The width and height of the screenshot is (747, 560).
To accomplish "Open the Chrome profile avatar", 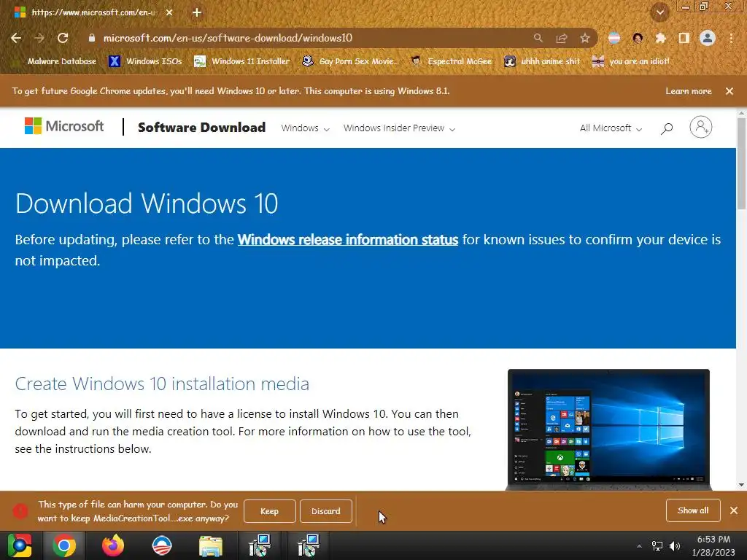I will tap(708, 38).
